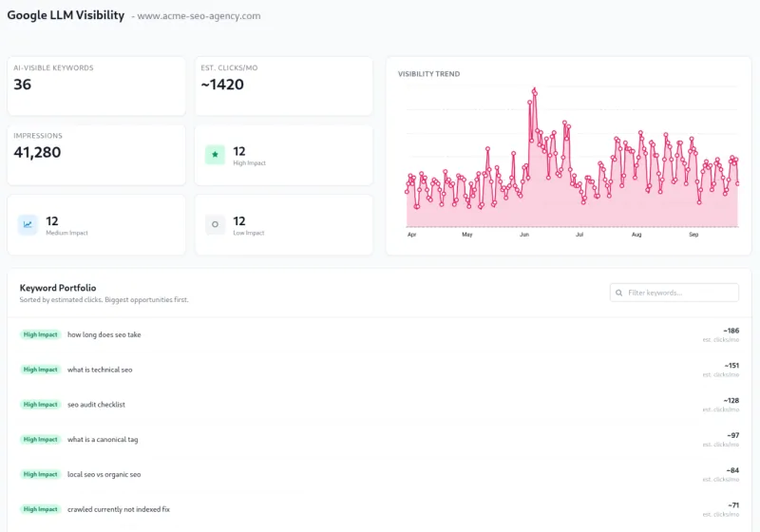Click the June peak on the visibility chart
The width and height of the screenshot is (760, 532).
[535, 89]
